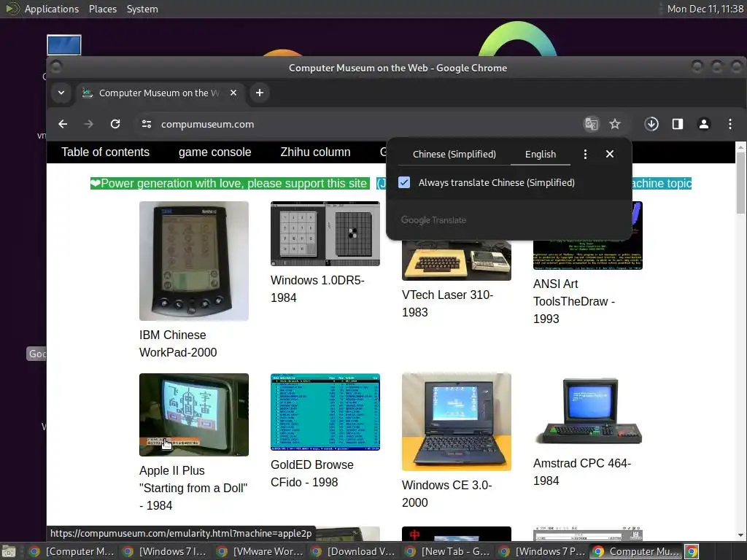The width and height of the screenshot is (747, 560).
Task: Click the support this site banner link
Action: point(230,183)
